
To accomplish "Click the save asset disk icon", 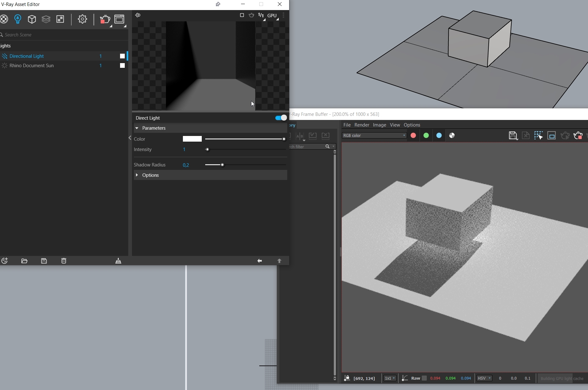I will coord(44,261).
